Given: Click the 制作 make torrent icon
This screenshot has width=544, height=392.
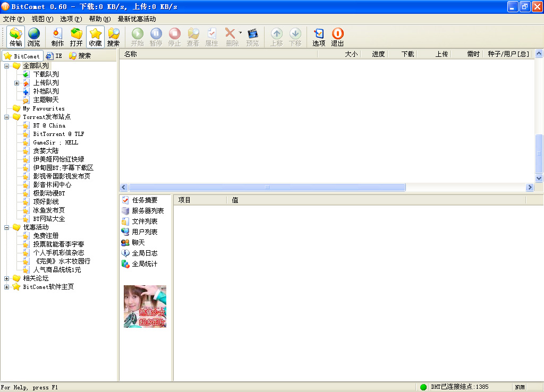Looking at the screenshot, I should click(57, 37).
